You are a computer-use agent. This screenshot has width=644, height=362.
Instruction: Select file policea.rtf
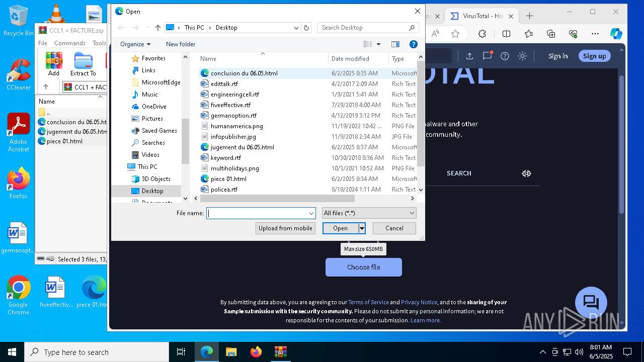point(224,190)
